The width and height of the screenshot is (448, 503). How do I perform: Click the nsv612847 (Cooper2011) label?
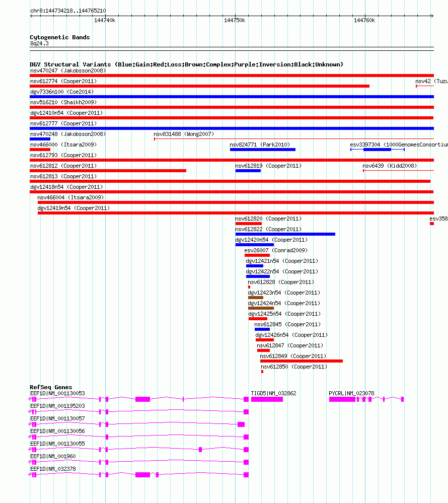click(290, 346)
